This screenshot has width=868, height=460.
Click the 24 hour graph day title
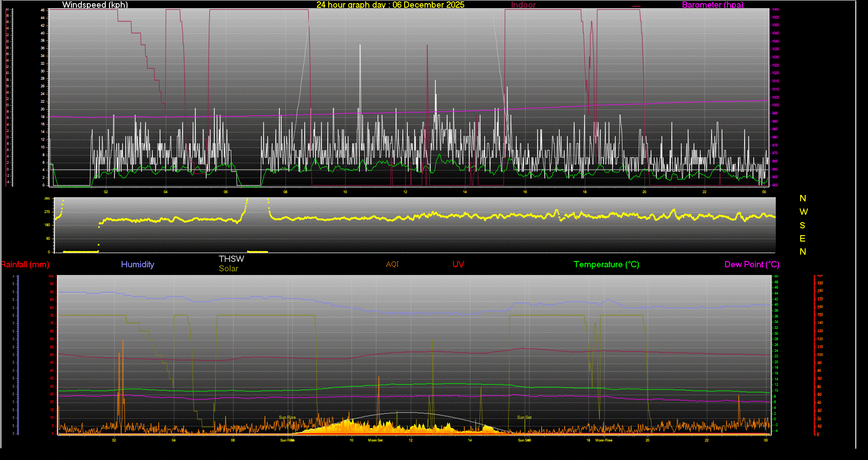(390, 5)
